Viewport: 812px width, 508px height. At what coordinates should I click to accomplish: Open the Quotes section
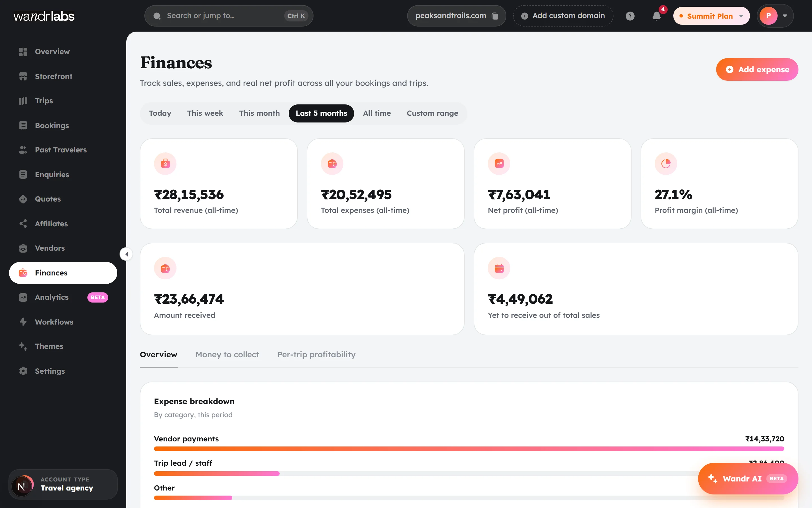[x=63, y=199]
